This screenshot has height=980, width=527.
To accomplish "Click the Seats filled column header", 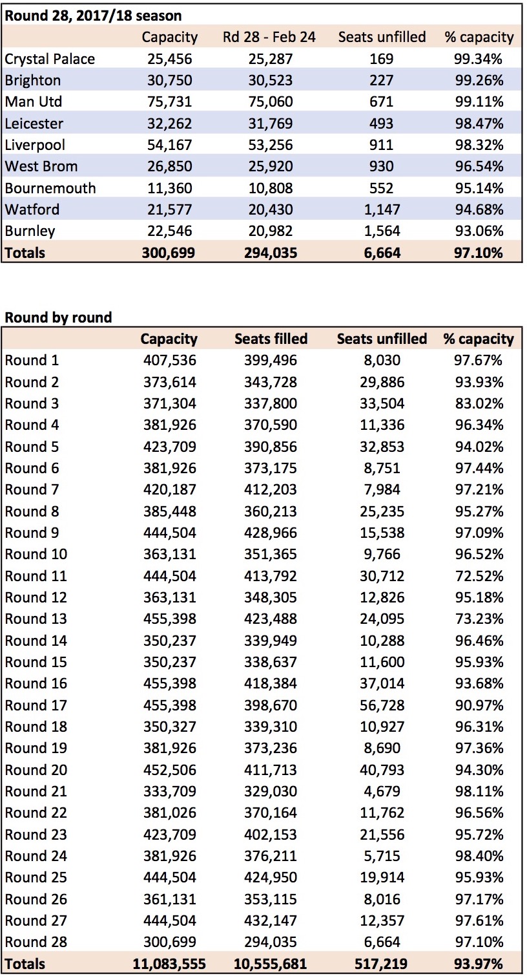I will coord(271,338).
